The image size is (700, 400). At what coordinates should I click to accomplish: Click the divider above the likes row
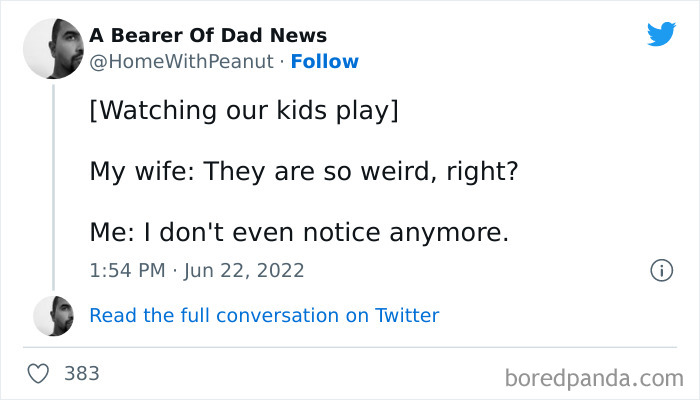point(350,347)
